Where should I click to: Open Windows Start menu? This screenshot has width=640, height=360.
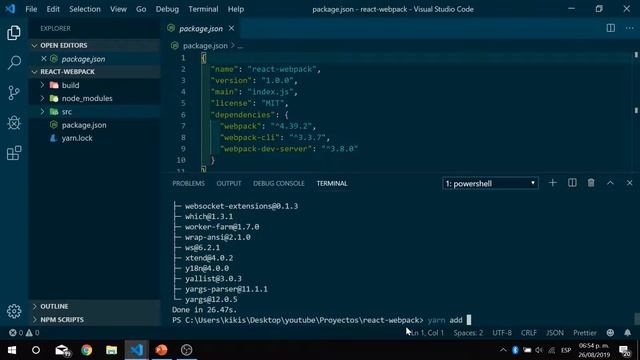pos(12,350)
